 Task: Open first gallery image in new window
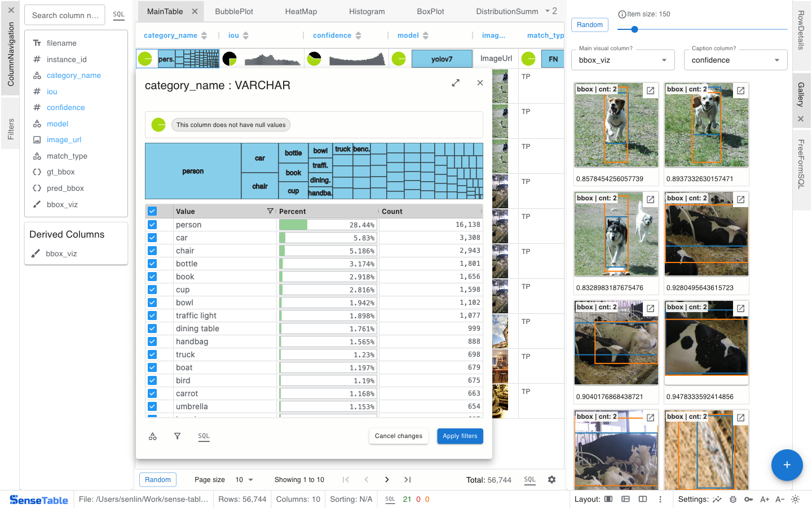point(650,90)
